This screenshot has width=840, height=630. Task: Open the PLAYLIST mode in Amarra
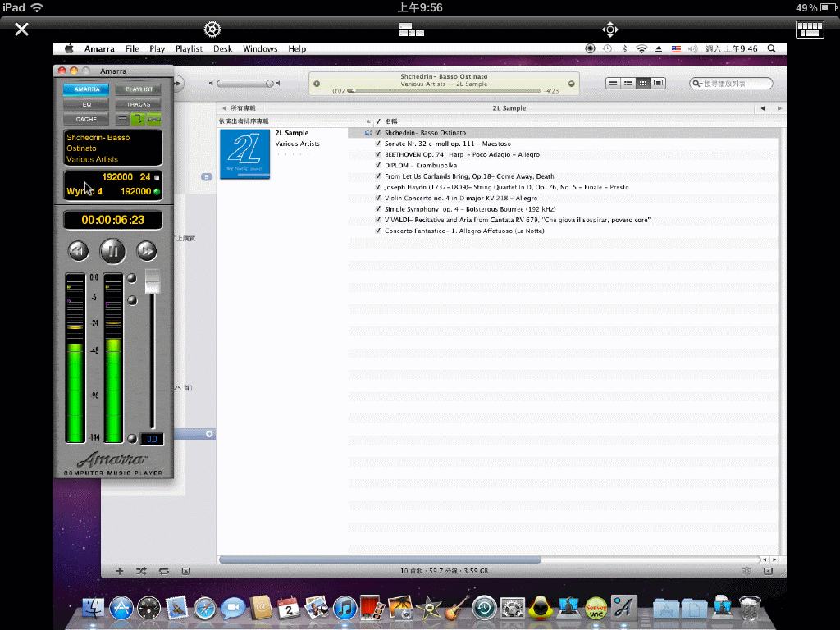139,89
